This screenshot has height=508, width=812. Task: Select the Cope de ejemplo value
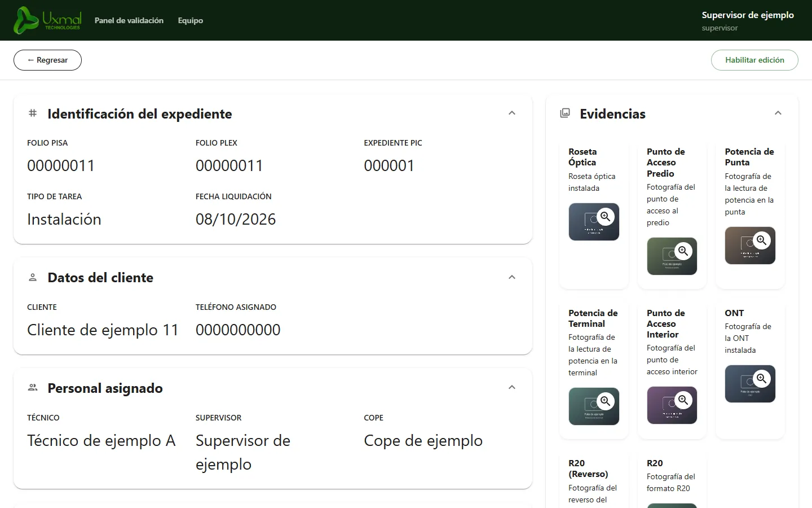pos(423,440)
